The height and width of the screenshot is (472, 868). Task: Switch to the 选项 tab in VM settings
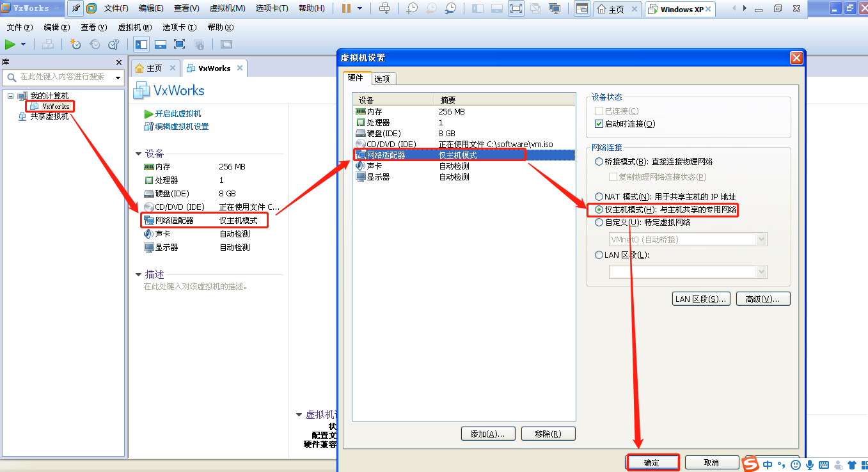pos(383,78)
